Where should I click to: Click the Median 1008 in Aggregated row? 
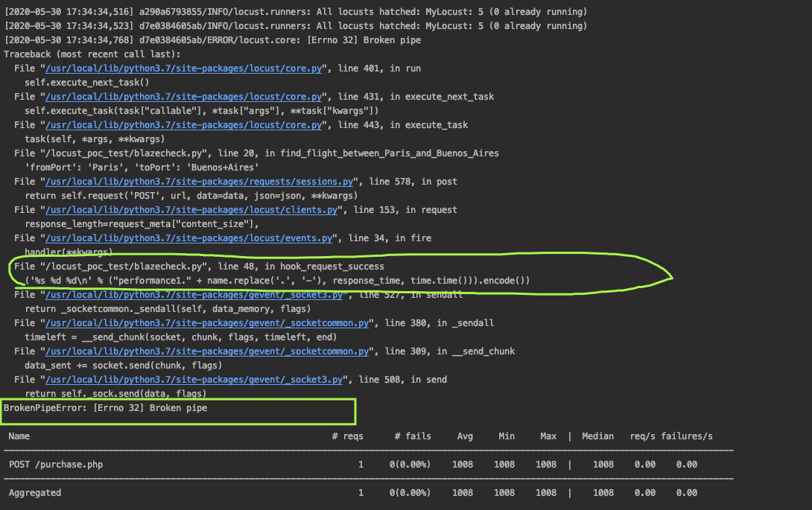pyautogui.click(x=603, y=493)
